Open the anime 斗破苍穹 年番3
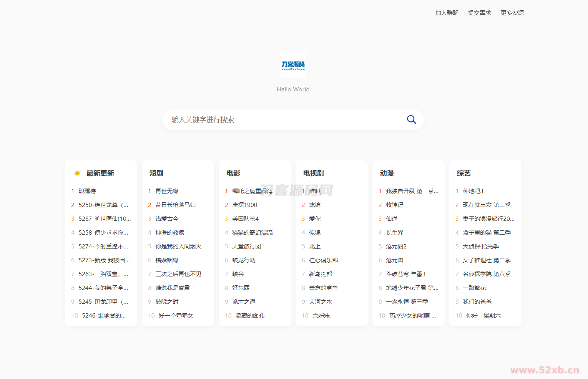Screen dimensions: 588x379 tap(405, 274)
